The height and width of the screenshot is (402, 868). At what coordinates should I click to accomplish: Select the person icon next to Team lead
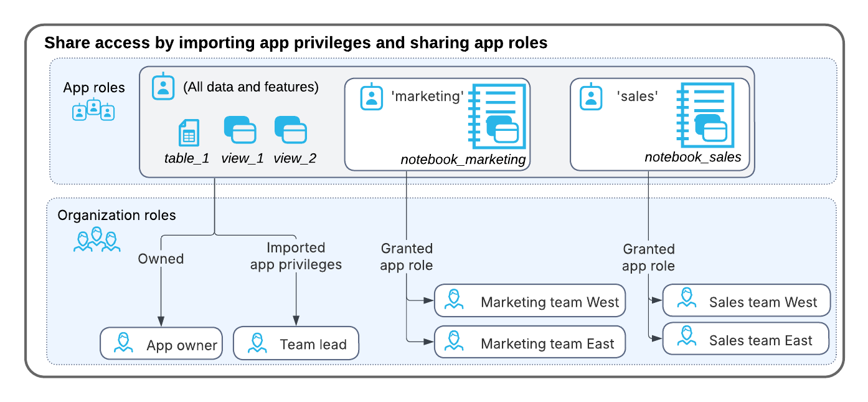point(257,343)
